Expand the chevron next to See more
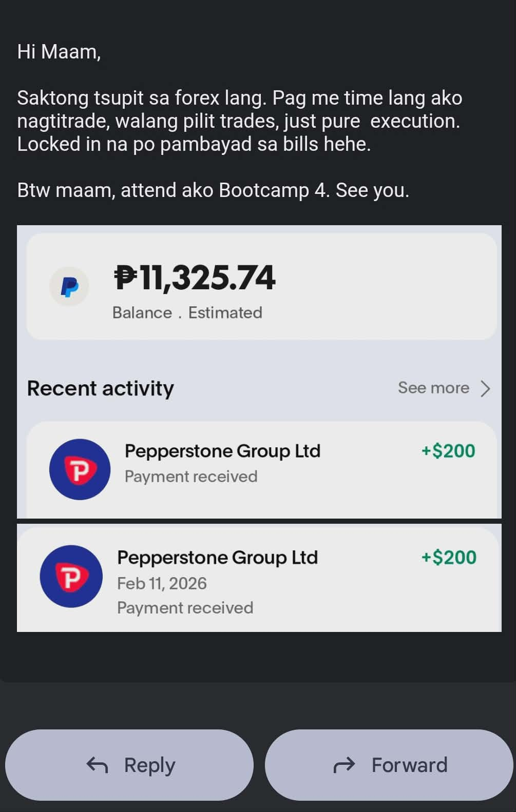 (x=485, y=388)
